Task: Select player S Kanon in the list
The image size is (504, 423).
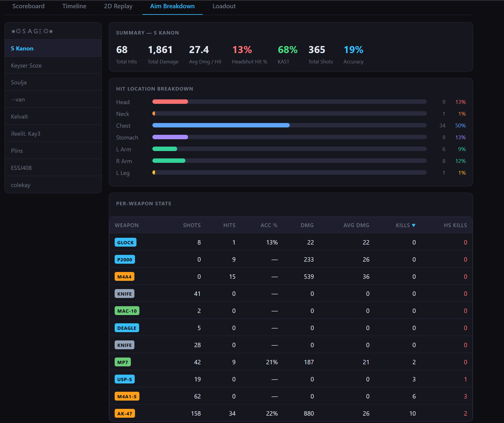Action: 53,48
